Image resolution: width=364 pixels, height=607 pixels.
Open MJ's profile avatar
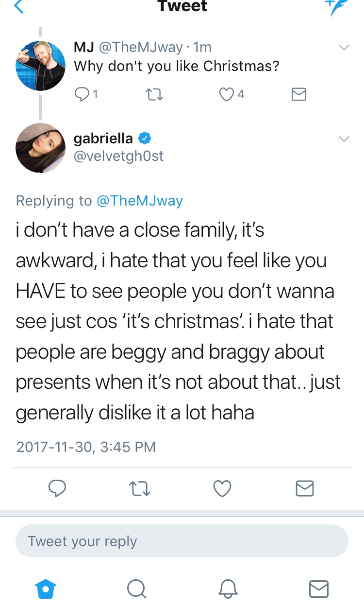click(x=40, y=66)
